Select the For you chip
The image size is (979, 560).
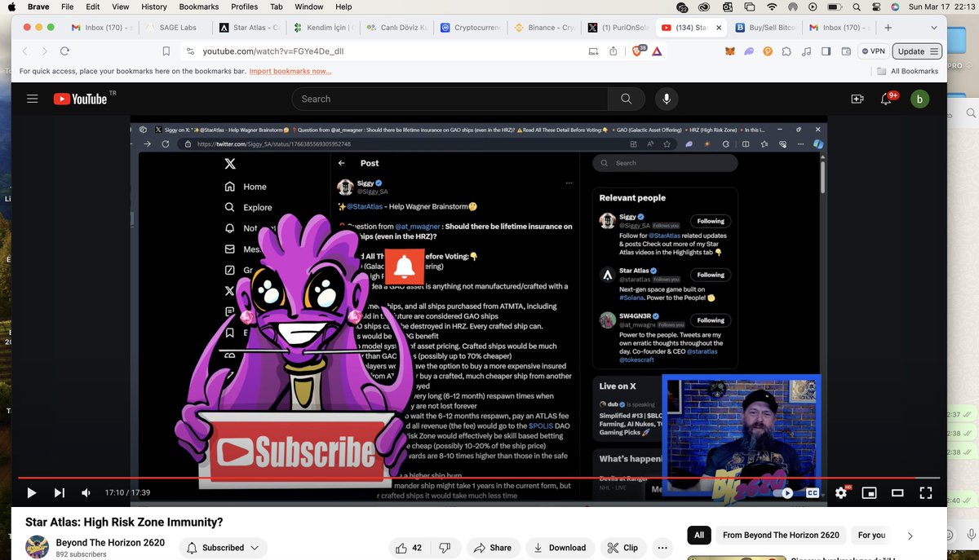click(x=871, y=536)
